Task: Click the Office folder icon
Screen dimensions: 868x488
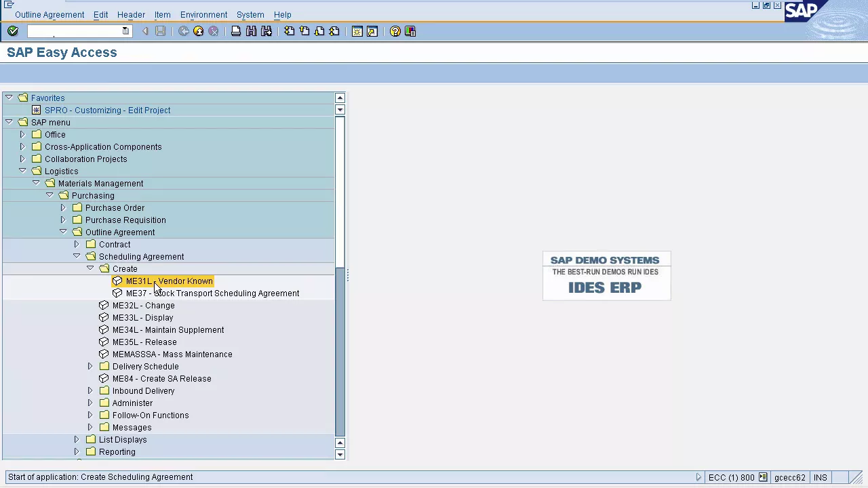Action: point(37,134)
